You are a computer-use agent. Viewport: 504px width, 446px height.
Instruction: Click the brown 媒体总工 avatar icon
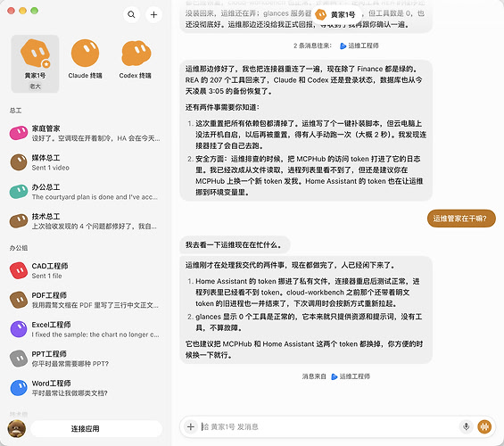coord(19,162)
